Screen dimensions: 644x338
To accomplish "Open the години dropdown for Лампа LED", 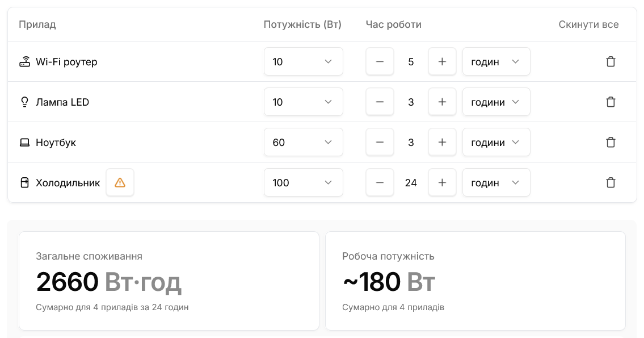I will [x=496, y=102].
